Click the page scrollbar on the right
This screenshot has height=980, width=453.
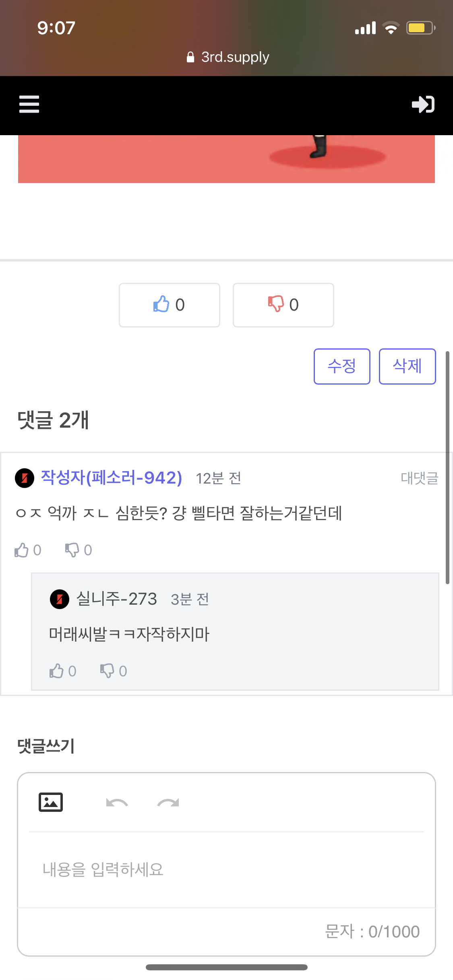[447, 467]
